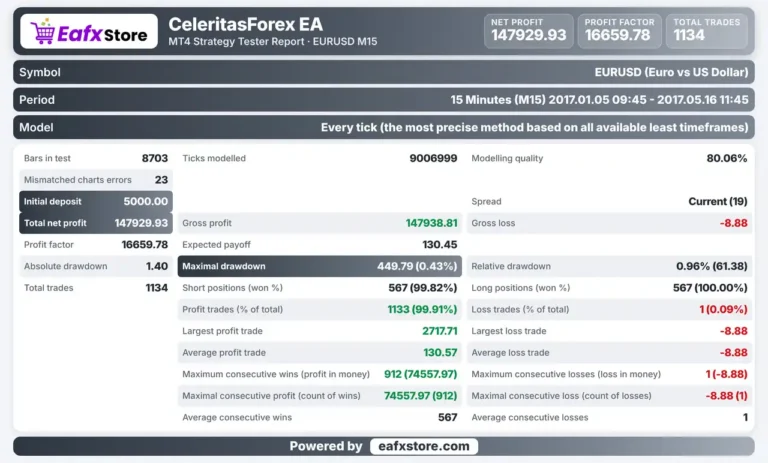This screenshot has width=768, height=463.
Task: Click Modelling quality value 80.06%
Action: (727, 158)
